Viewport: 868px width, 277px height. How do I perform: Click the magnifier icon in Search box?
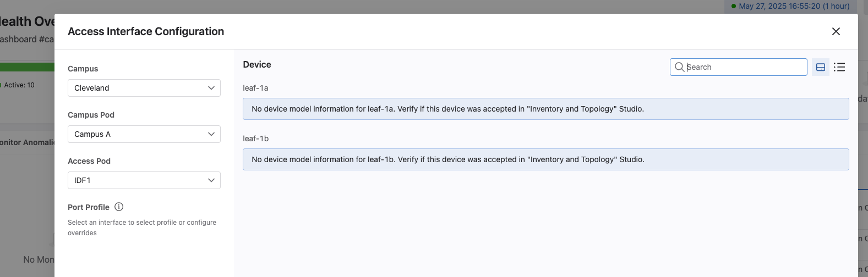[x=680, y=67]
